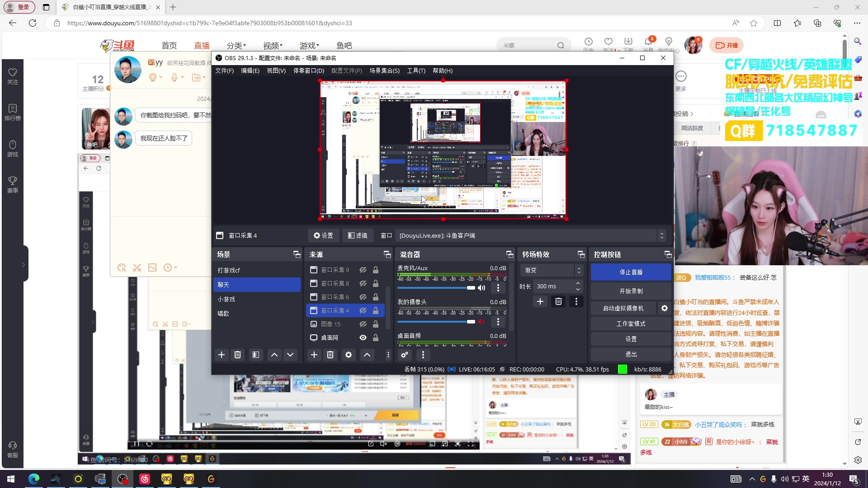
Task: Open source properties gear icon
Action: (349, 355)
